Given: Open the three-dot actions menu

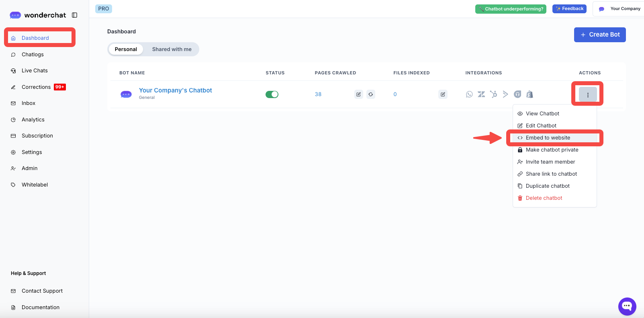Looking at the screenshot, I should tap(587, 95).
